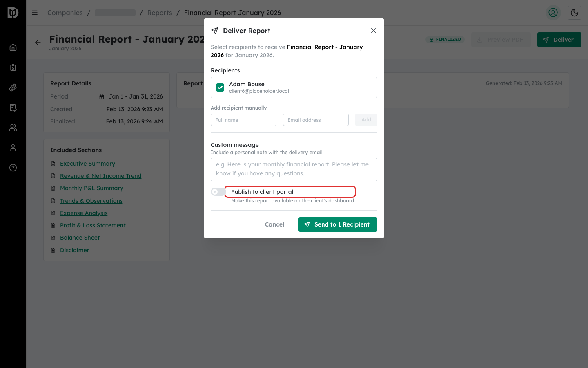View the profile person icon in sidebar

pos(13,147)
